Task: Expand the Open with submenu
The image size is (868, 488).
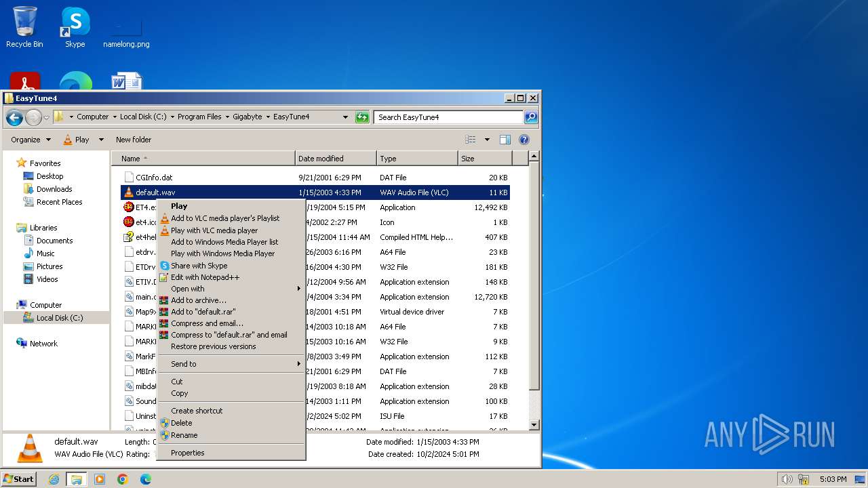Action: [231, 289]
